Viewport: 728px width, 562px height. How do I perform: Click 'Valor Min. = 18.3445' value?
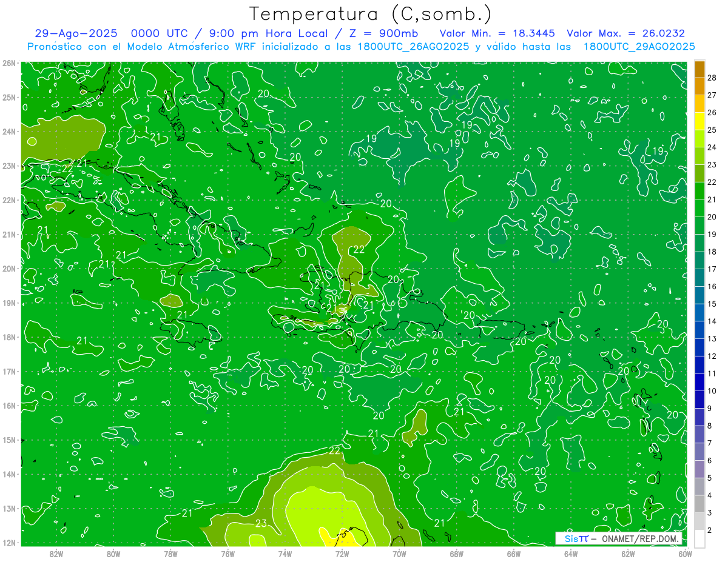click(x=497, y=33)
